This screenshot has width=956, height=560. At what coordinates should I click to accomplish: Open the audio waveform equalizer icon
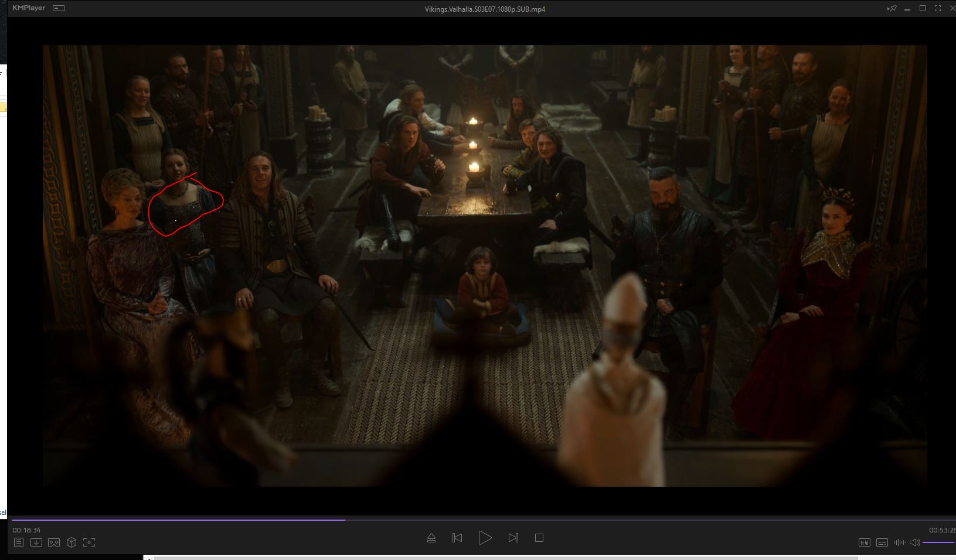click(899, 542)
